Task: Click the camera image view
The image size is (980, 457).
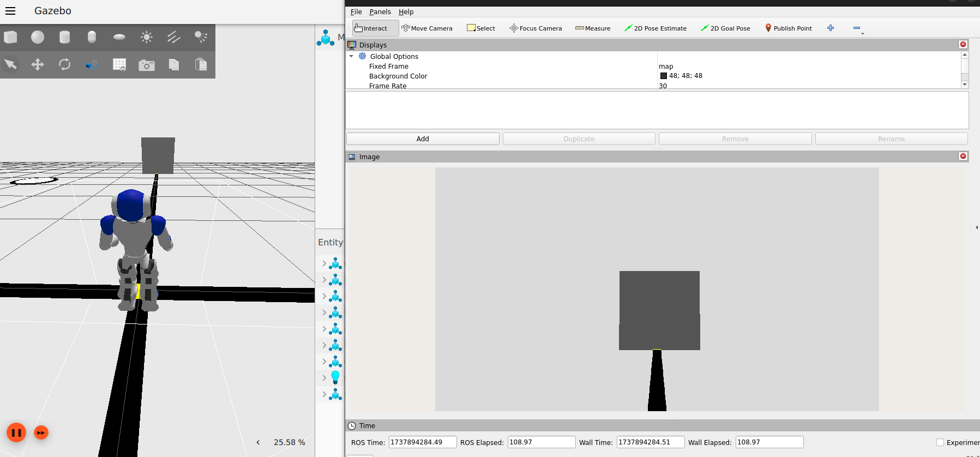Action: pyautogui.click(x=657, y=289)
